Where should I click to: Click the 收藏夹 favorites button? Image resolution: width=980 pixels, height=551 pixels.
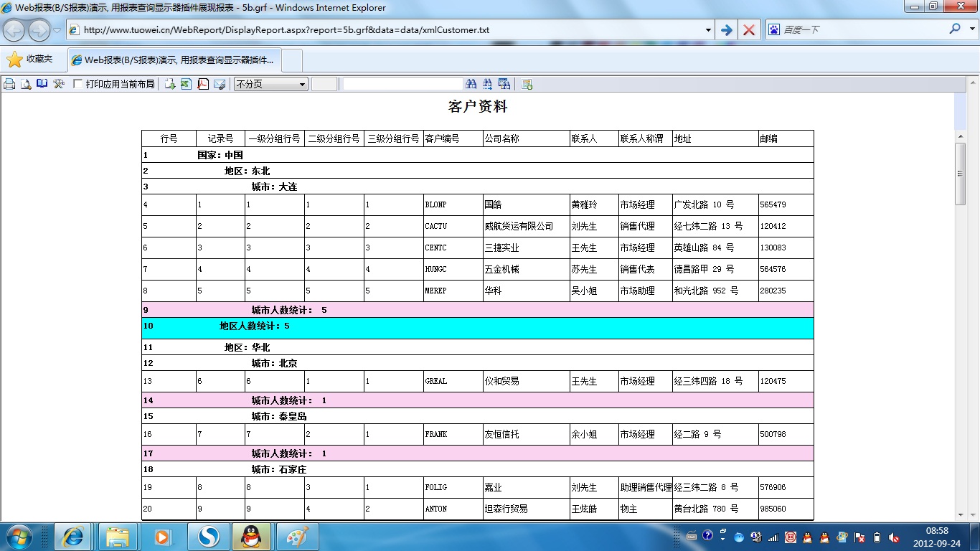pyautogui.click(x=30, y=60)
